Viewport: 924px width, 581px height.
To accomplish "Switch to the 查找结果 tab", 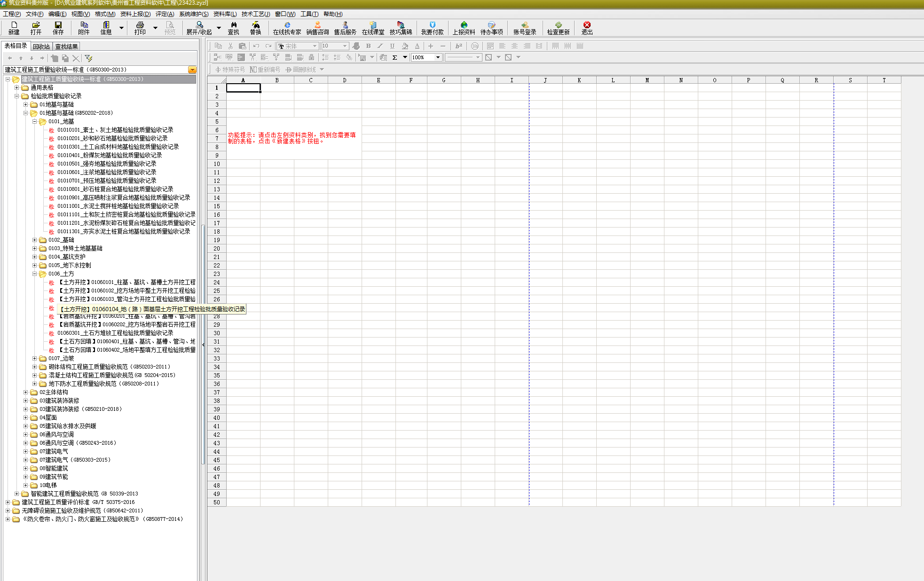I will pos(66,47).
